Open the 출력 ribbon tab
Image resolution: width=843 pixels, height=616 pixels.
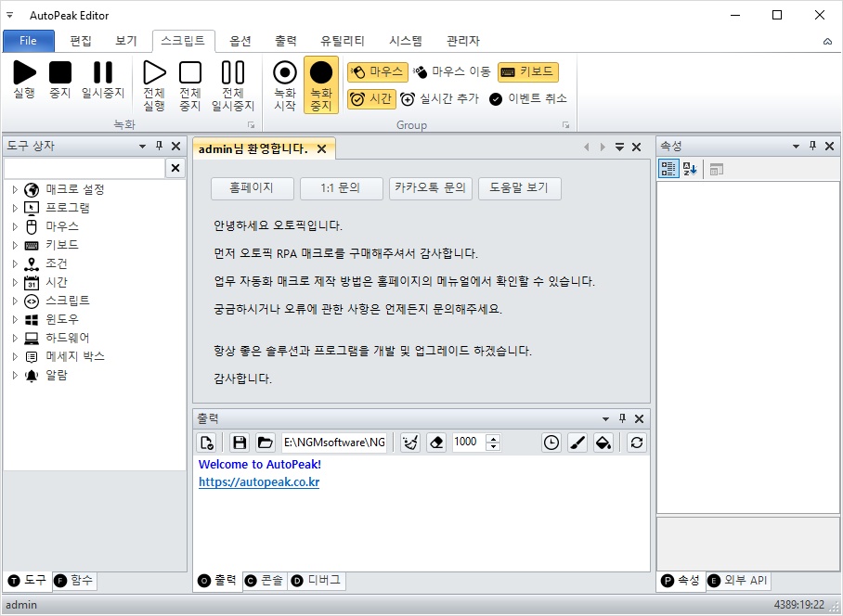point(285,41)
